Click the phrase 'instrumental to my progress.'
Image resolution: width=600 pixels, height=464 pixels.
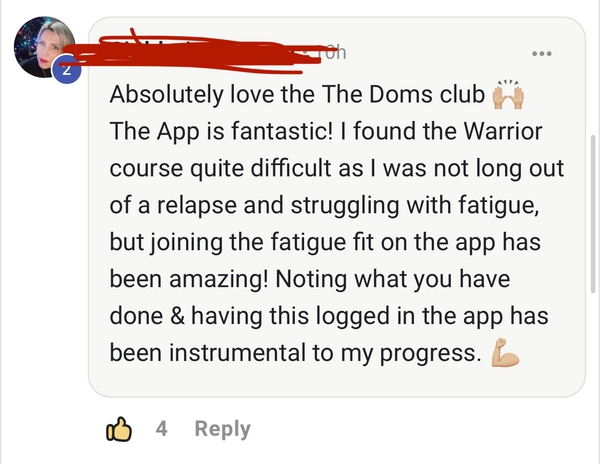pyautogui.click(x=325, y=353)
